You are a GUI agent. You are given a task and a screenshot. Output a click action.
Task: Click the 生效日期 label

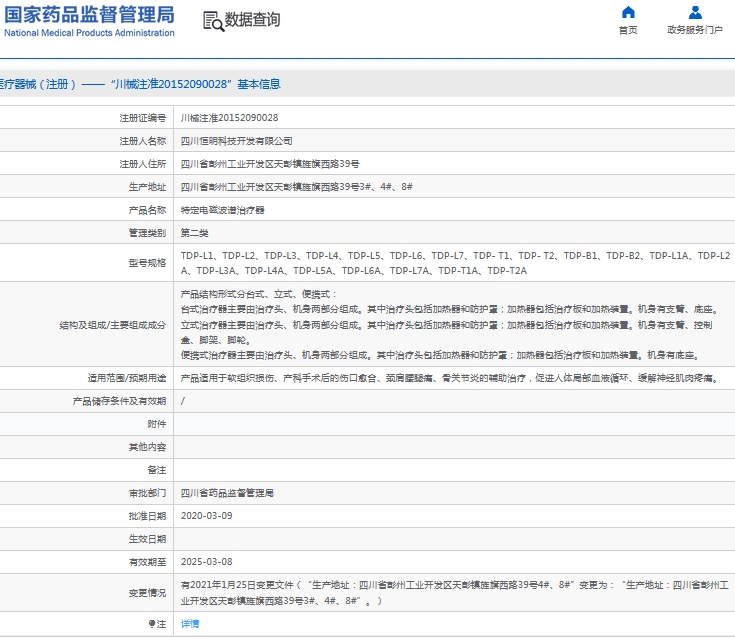coord(147,539)
